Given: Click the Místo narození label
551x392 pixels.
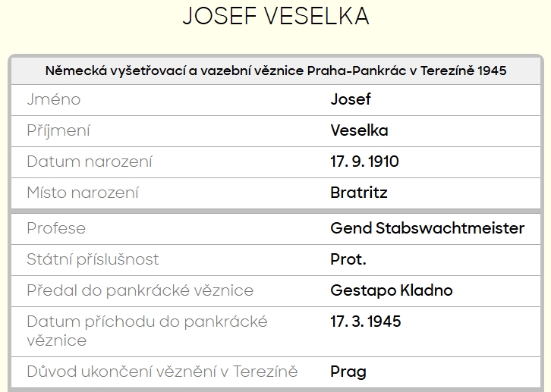Looking at the screenshot, I should (x=83, y=193).
